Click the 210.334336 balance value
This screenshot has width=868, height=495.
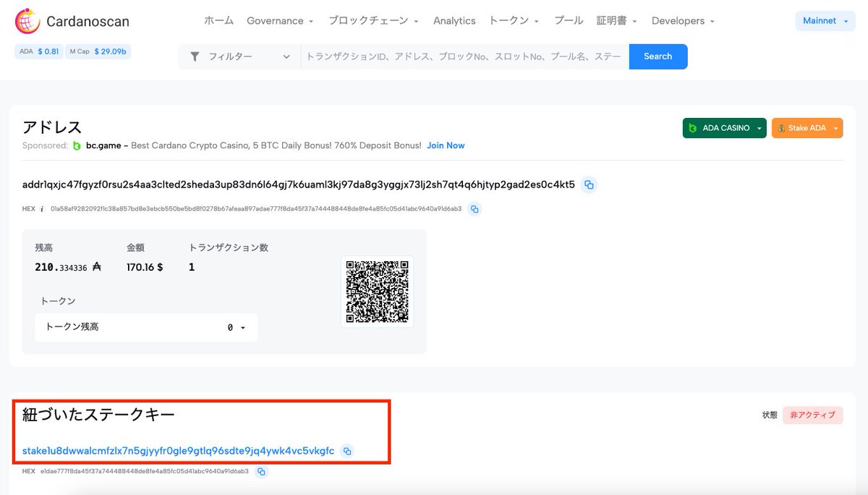[x=61, y=267]
